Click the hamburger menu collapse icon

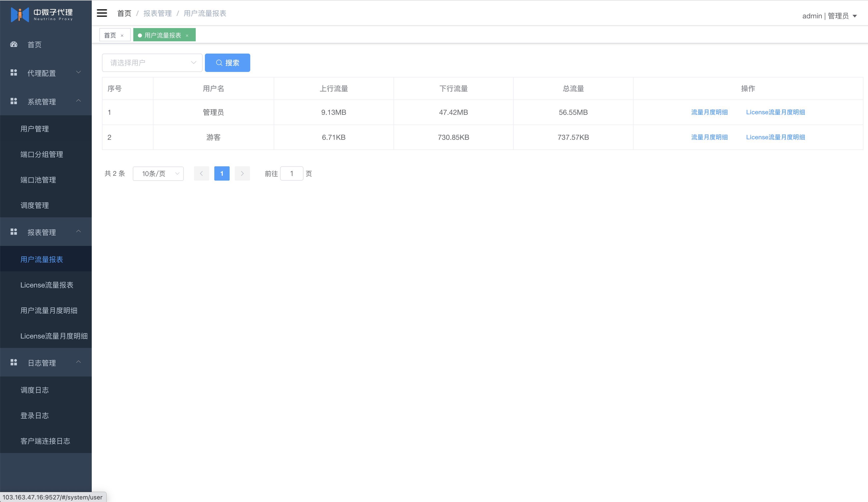click(x=102, y=13)
